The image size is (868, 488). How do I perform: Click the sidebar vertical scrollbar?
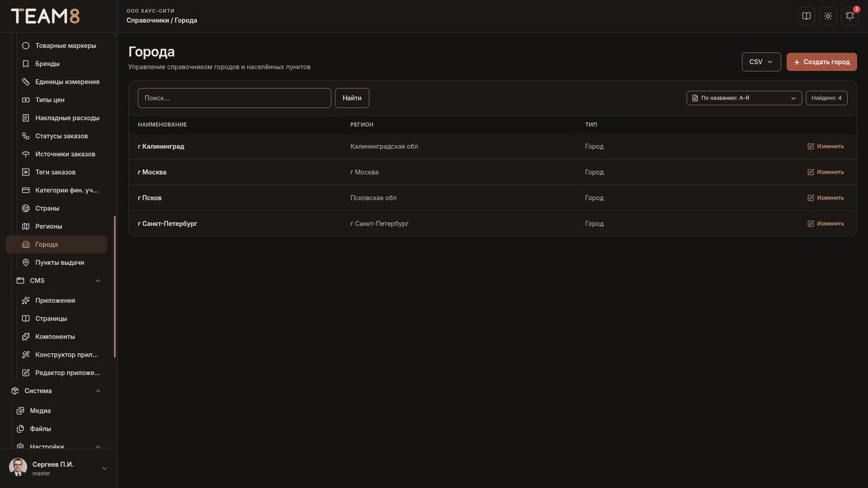pyautogui.click(x=115, y=287)
